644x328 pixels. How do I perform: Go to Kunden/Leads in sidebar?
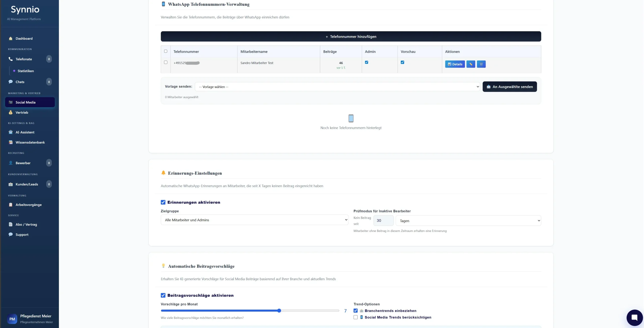tap(27, 184)
